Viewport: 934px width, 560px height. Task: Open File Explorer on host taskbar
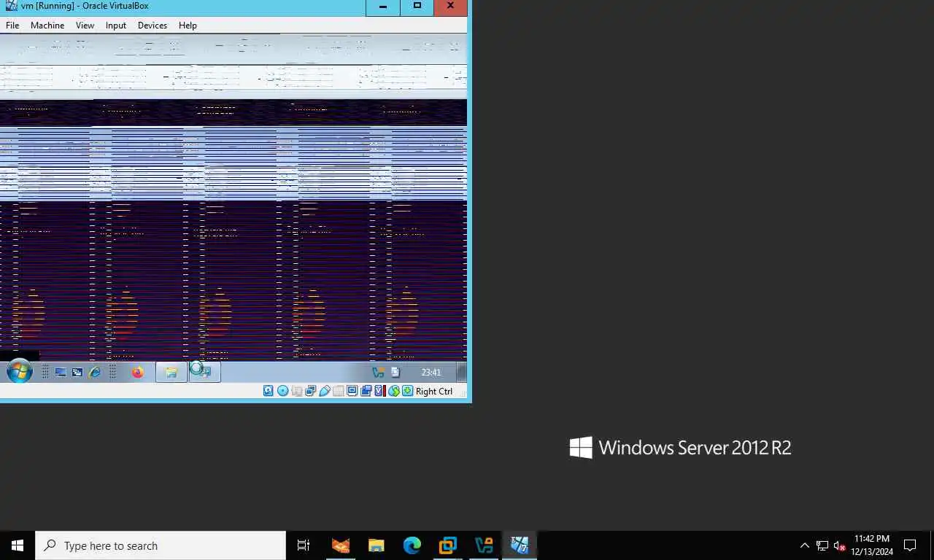tap(376, 545)
